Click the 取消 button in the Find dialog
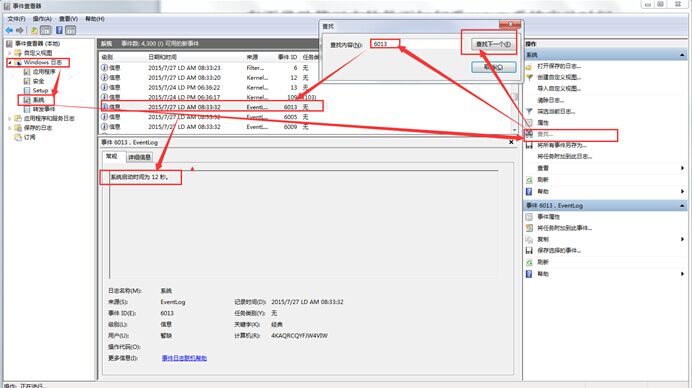 [x=493, y=67]
